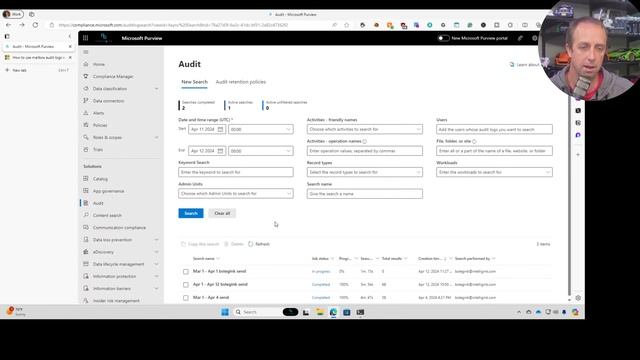Image resolution: width=640 pixels, height=360 pixels.
Task: Open Microsoft Edge from the taskbar
Action: [333, 312]
